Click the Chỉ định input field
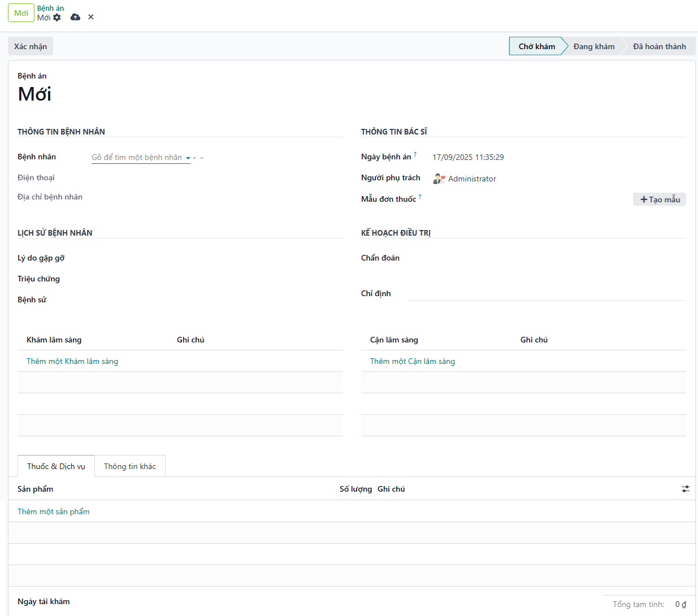The image size is (698, 616). click(x=547, y=293)
